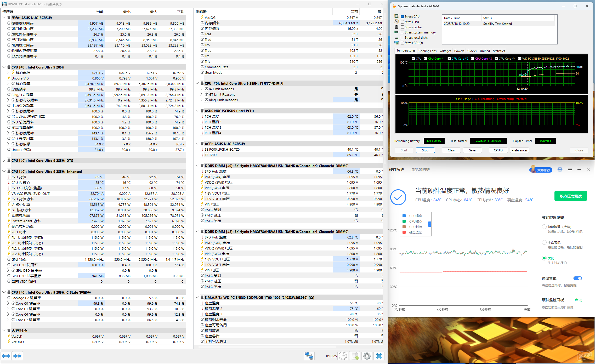The height and width of the screenshot is (364, 595).
Task: Select 全面节能 radio option
Action: (x=544, y=242)
